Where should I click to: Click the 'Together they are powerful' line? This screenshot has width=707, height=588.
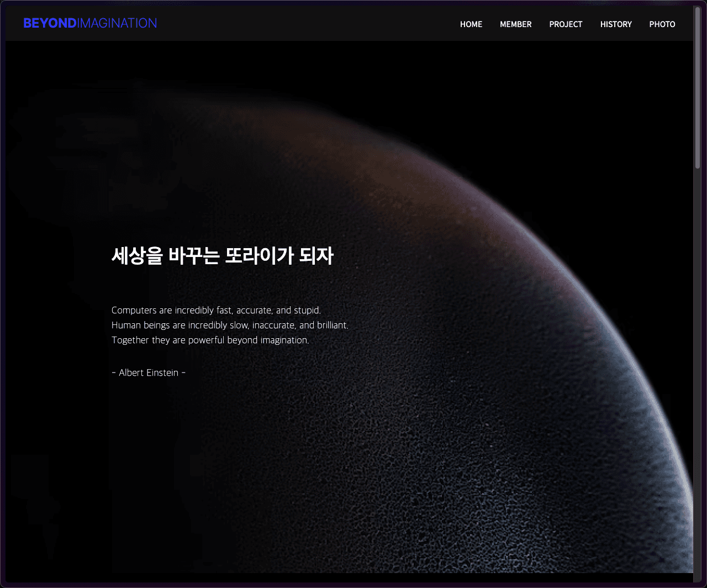[210, 340]
